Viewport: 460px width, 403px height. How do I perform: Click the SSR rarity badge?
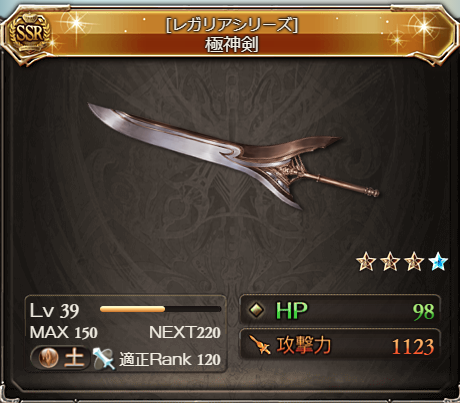pos(30,33)
